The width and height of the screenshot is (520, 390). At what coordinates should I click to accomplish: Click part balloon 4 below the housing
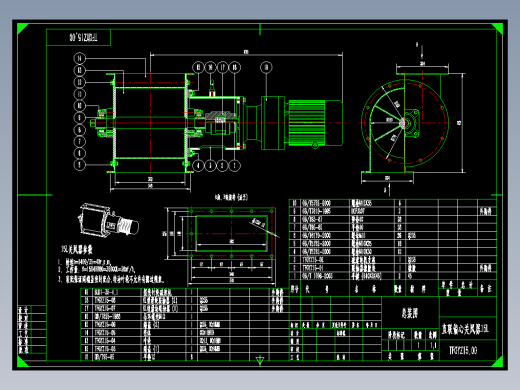pos(198,165)
